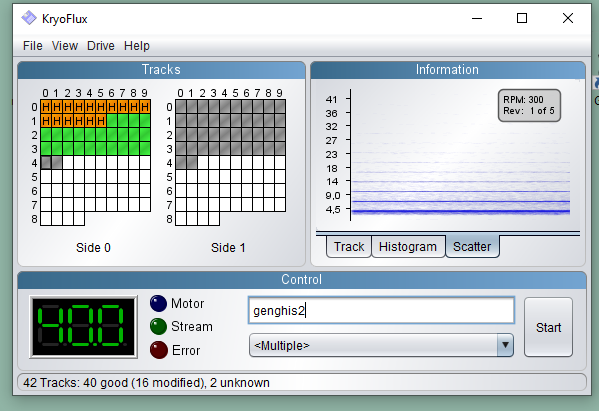Maximize the KryoFlux window
Screen dimensions: 599x411
point(522,18)
